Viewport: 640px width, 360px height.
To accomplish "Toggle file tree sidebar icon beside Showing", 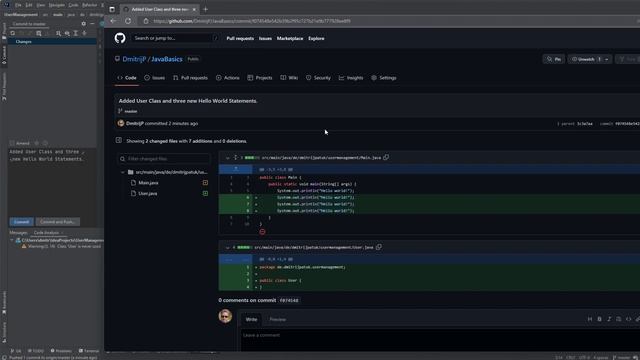I will (119, 140).
